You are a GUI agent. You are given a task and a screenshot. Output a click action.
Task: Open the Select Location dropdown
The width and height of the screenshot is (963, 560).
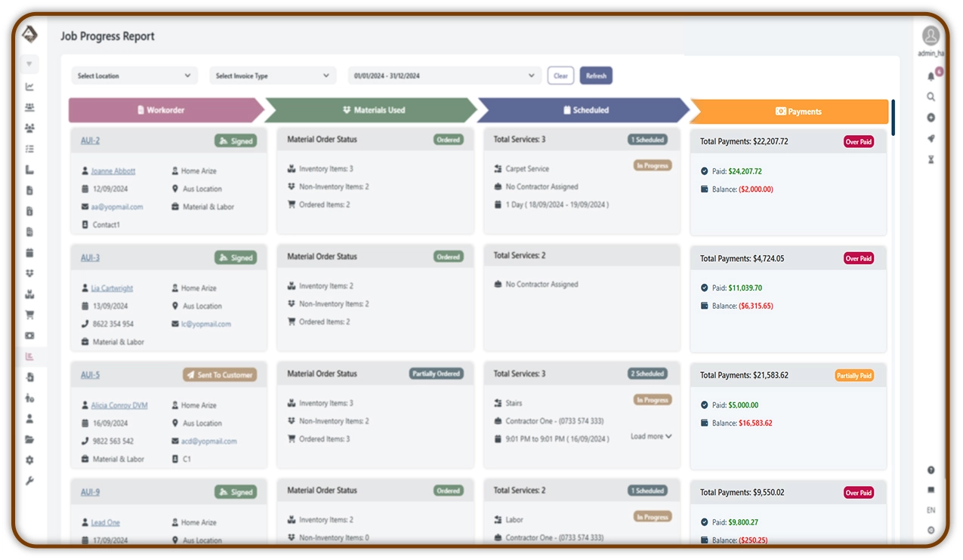coord(134,75)
